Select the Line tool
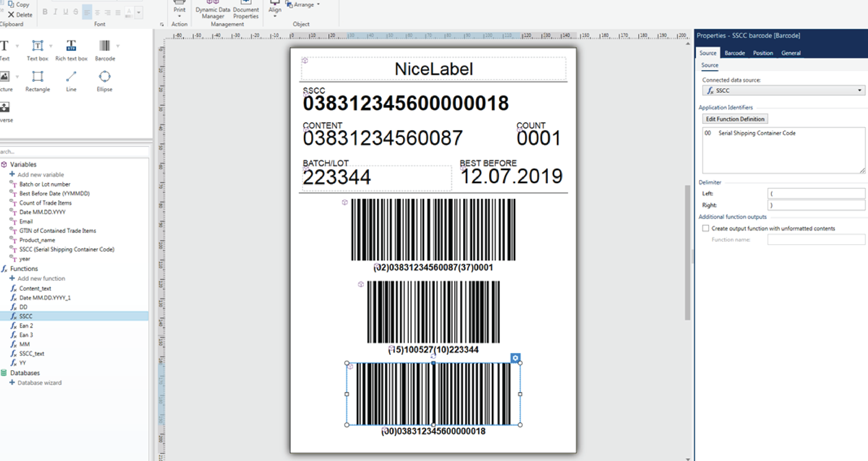 tap(71, 81)
